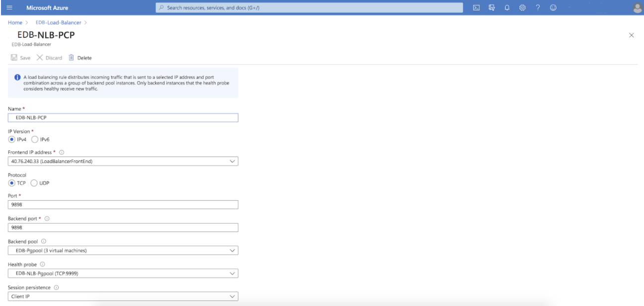This screenshot has width=644, height=306.
Task: Focus the Backend port input field
Action: coord(123,228)
